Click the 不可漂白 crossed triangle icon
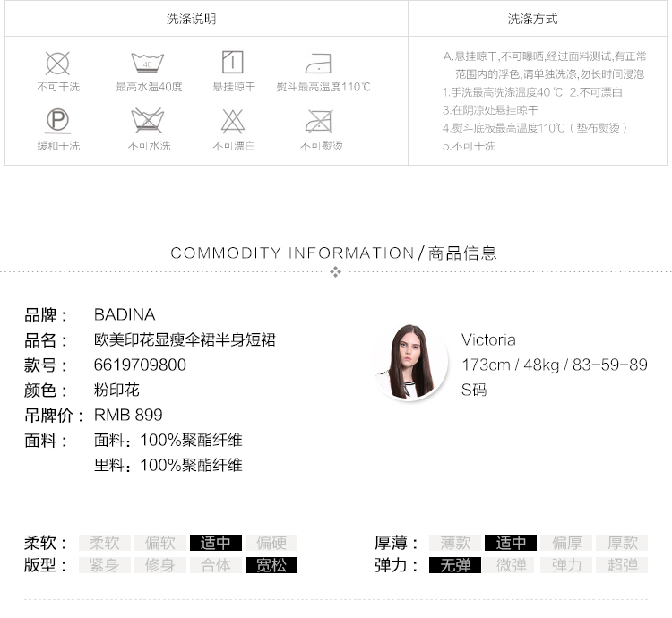Image resolution: width=672 pixels, height=618 pixels. 233,120
